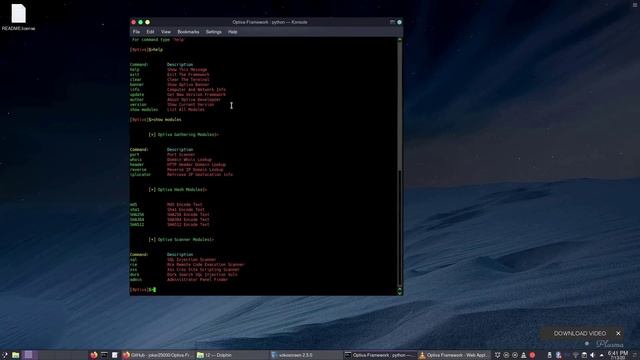The width and height of the screenshot is (640, 360).
Task: Click 'show modules' command in help list
Action: click(144, 109)
